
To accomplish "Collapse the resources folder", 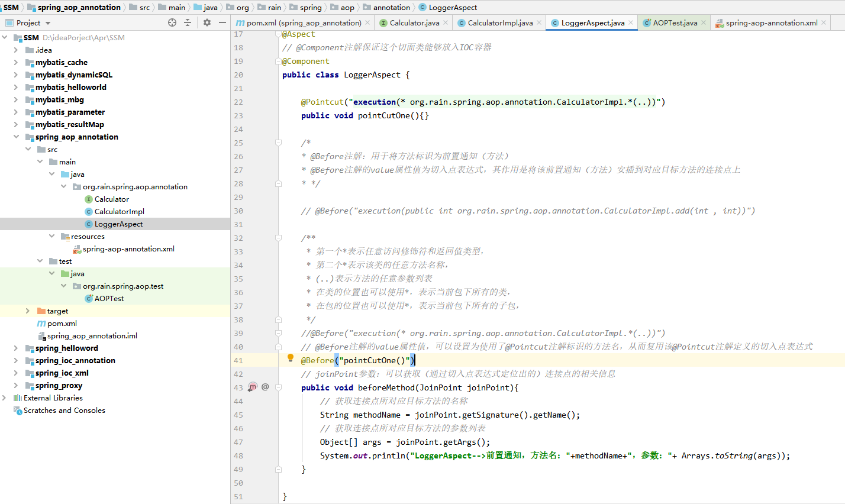I will click(51, 236).
